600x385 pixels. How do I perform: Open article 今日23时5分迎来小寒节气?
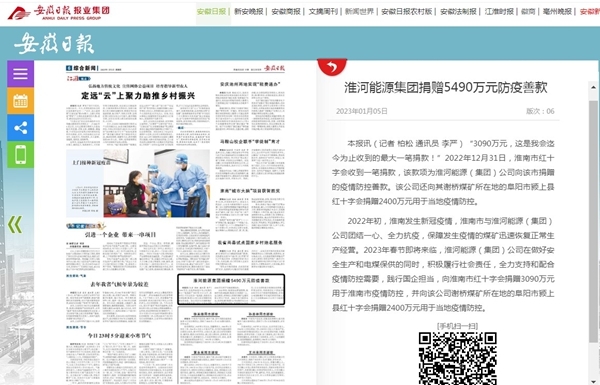pos(119,336)
